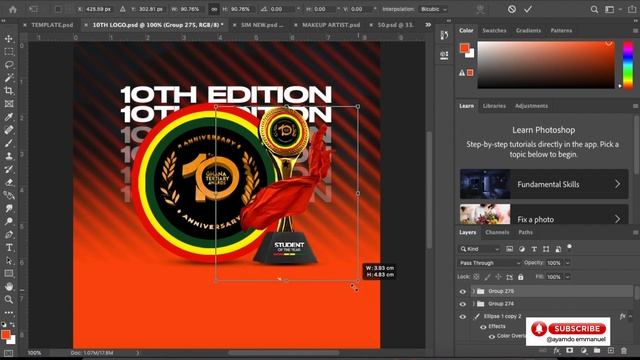Open the layer style fx button

(x=557, y=351)
